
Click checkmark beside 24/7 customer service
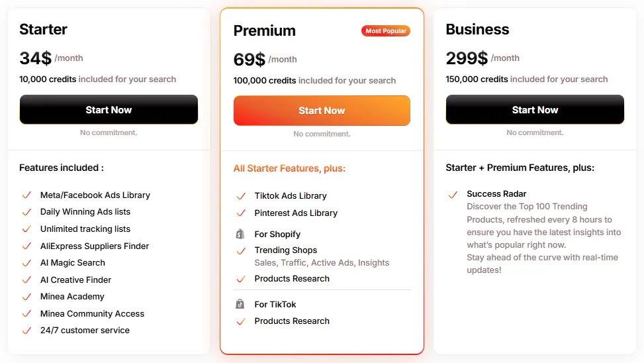point(26,331)
